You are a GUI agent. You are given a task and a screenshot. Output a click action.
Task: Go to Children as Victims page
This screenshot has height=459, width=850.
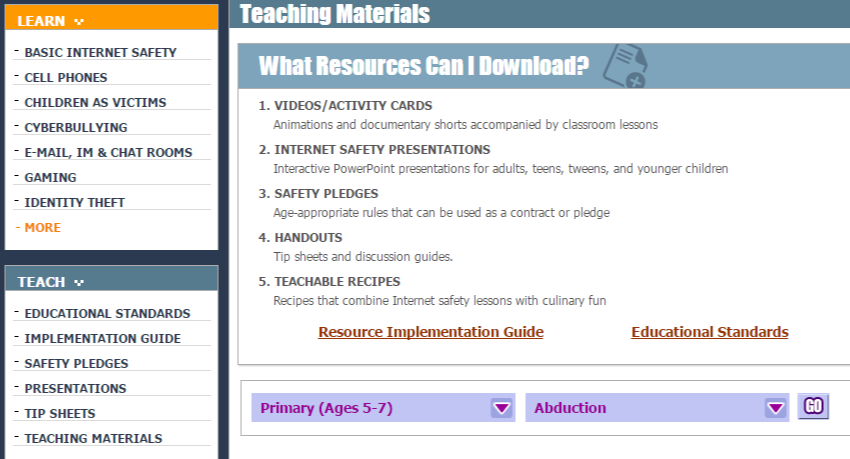click(x=95, y=102)
